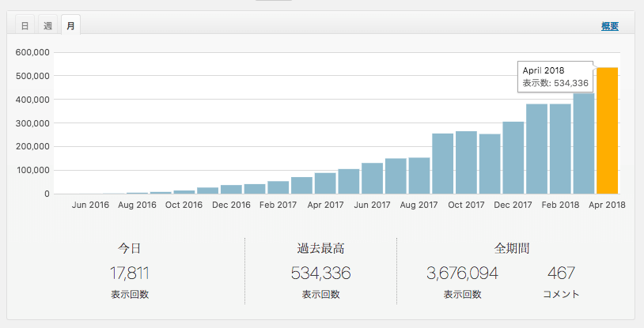
Task: Select the July 2017 bar
Action: (396, 176)
